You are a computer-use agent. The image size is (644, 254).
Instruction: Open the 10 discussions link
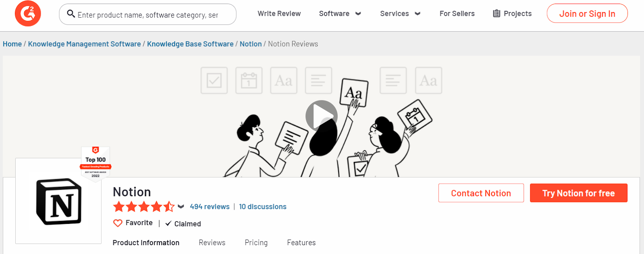click(x=263, y=207)
